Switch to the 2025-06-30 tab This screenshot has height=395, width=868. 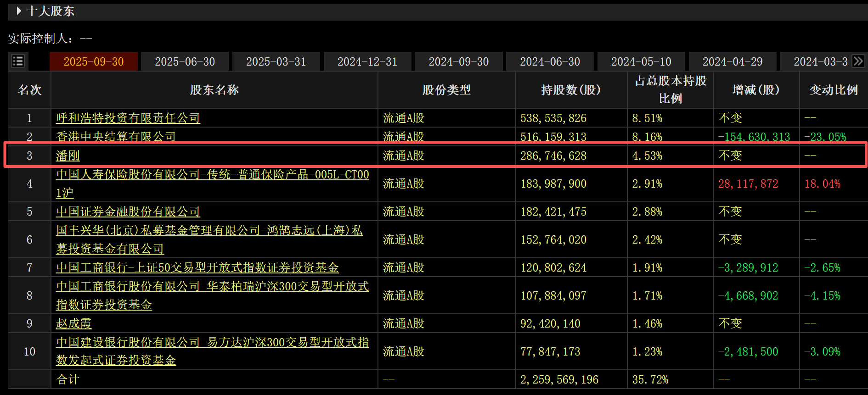click(185, 61)
